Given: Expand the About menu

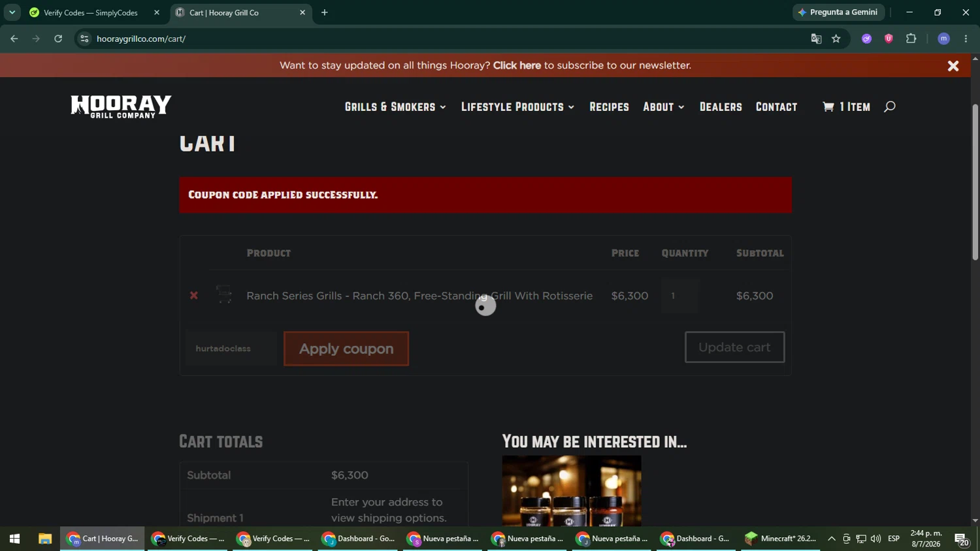Looking at the screenshot, I should [663, 107].
